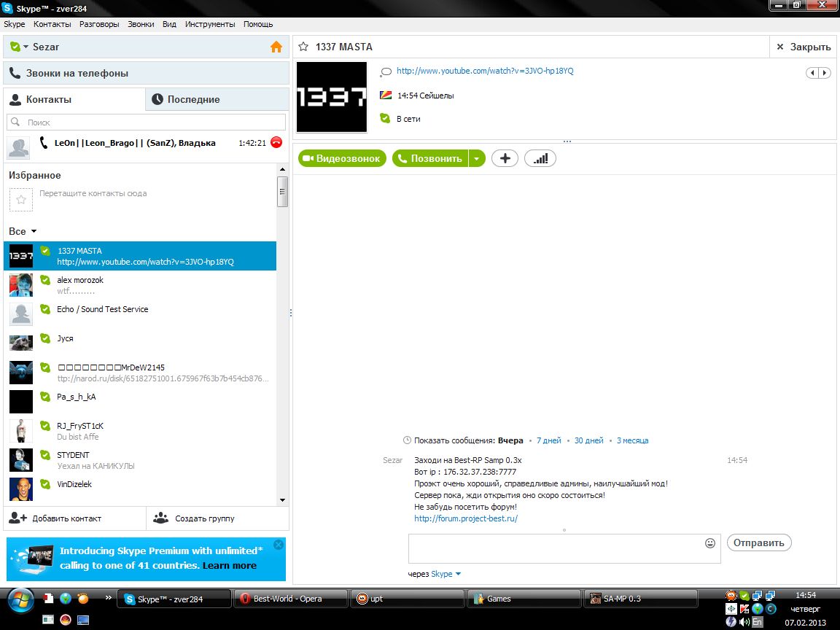Close the Skype Premium ad banner

click(x=279, y=545)
